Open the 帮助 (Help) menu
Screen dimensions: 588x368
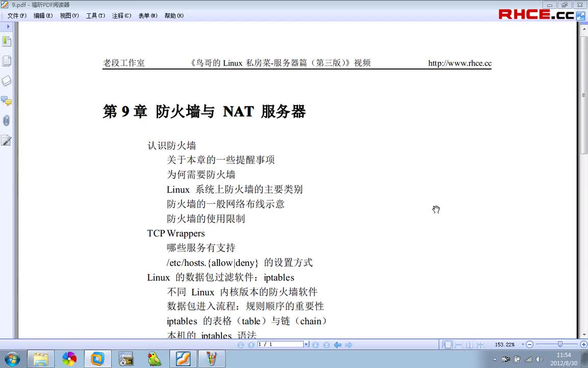(x=174, y=15)
